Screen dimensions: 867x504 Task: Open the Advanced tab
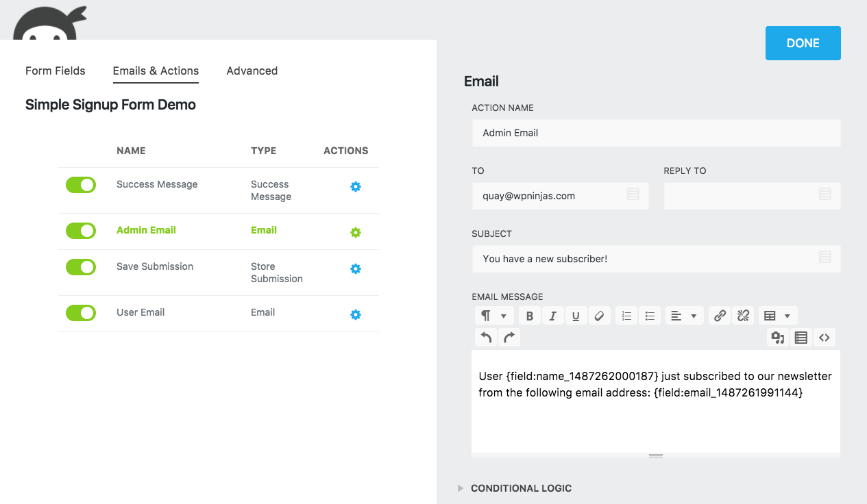click(x=252, y=71)
